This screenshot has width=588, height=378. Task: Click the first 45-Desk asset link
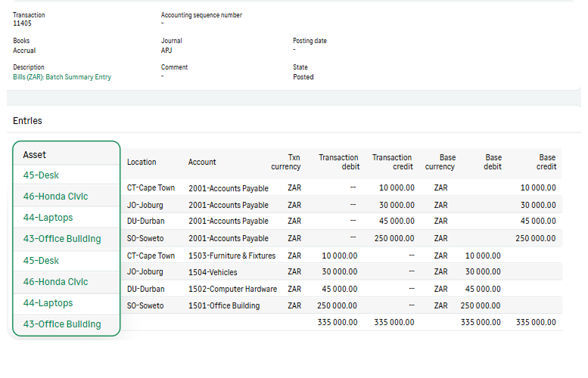click(x=41, y=175)
